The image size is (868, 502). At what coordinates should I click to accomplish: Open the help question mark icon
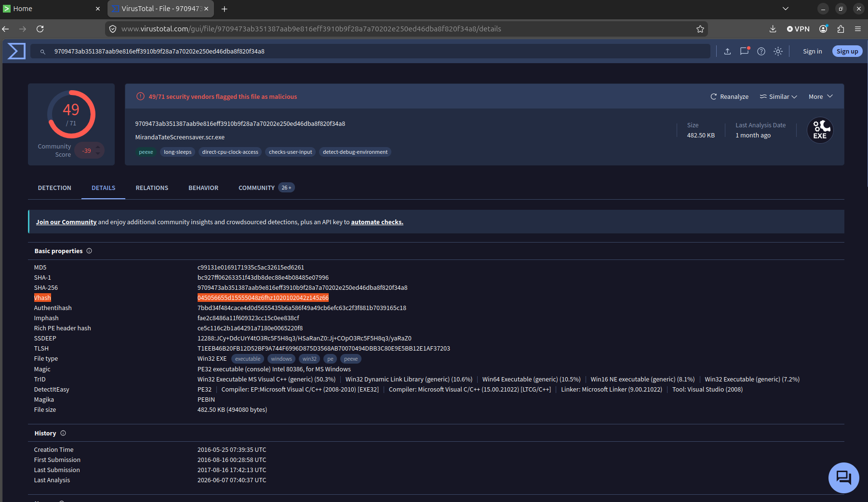point(761,51)
